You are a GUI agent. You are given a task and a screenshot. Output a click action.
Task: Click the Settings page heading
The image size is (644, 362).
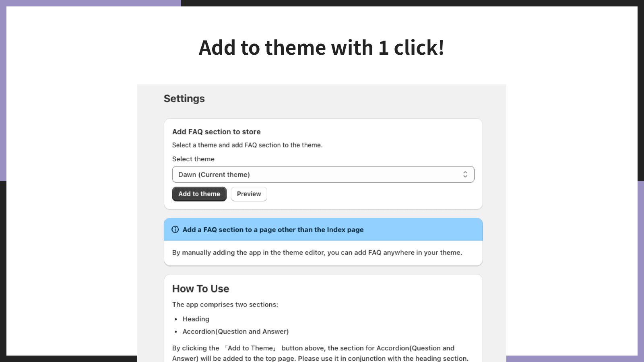pos(184,99)
